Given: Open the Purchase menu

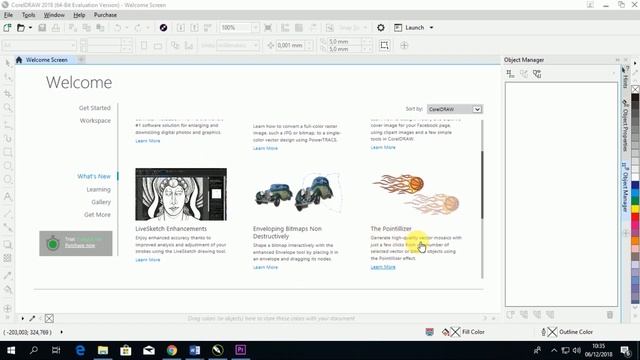Looking at the screenshot, I should pos(105,15).
